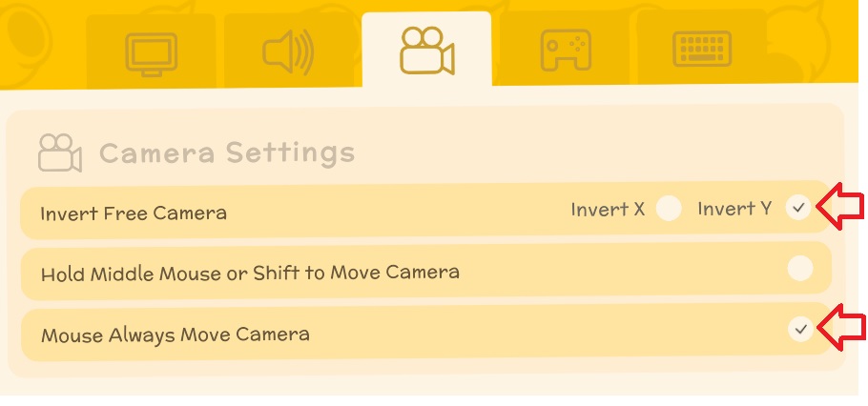Screen dimensions: 868x406
Task: Click the "Camera Settings" heading text
Action: pyautogui.click(x=227, y=152)
